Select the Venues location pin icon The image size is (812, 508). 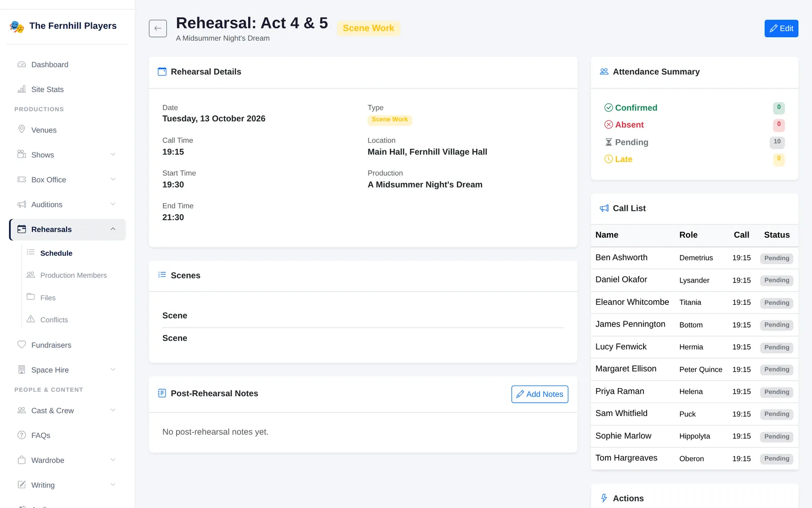[x=21, y=130]
